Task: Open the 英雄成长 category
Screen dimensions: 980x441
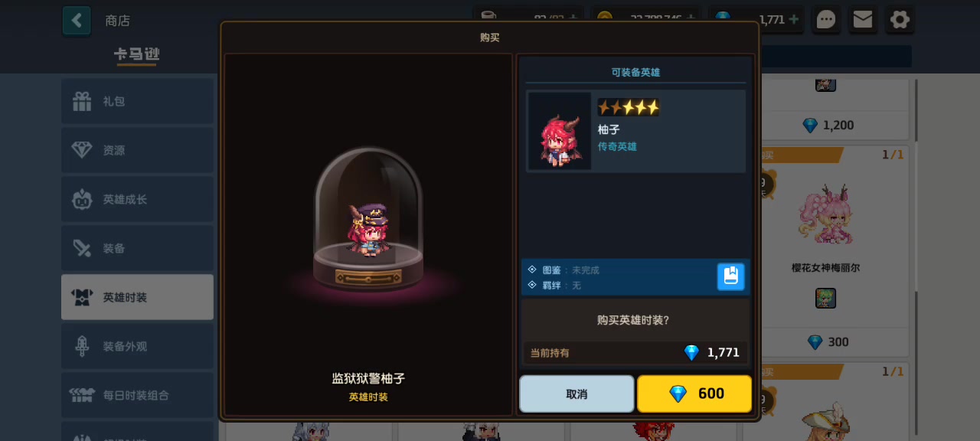Action: coord(138,199)
